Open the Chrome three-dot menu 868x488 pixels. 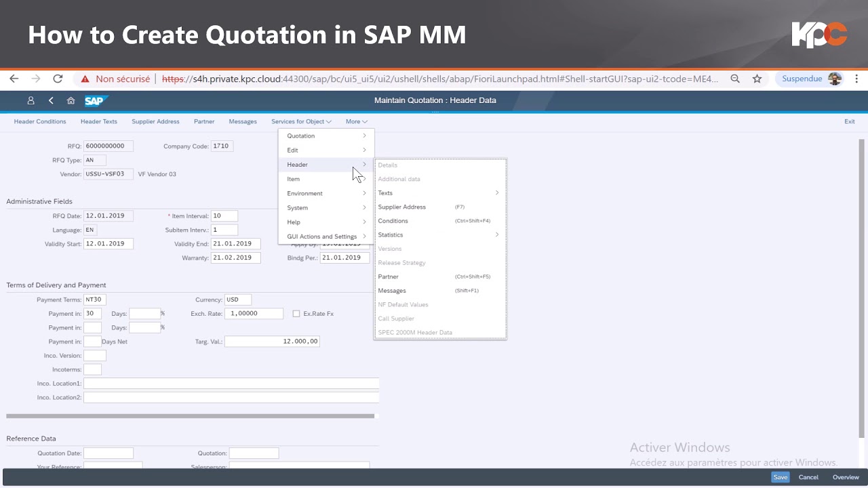click(x=857, y=79)
